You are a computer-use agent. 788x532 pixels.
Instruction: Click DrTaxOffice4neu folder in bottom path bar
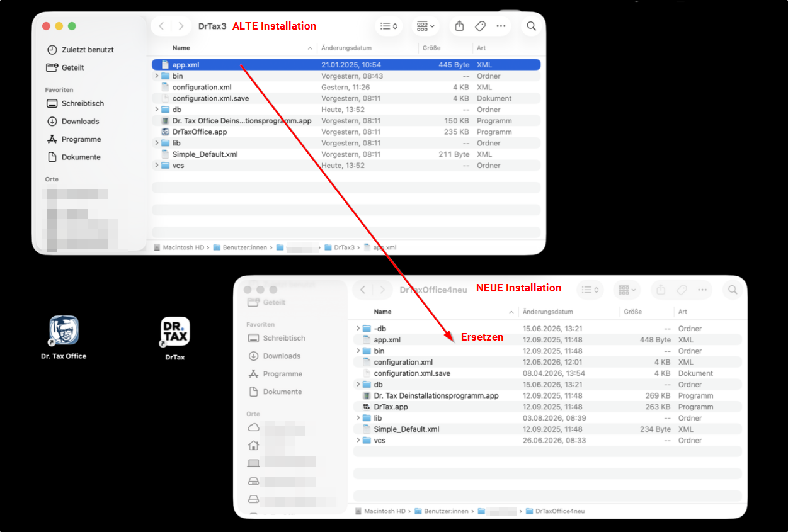point(555,511)
